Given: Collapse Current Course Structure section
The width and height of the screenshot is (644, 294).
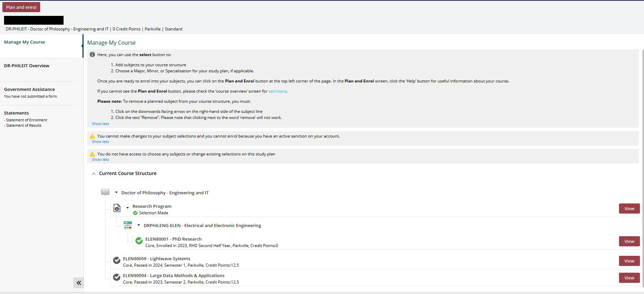Looking at the screenshot, I should point(94,173).
